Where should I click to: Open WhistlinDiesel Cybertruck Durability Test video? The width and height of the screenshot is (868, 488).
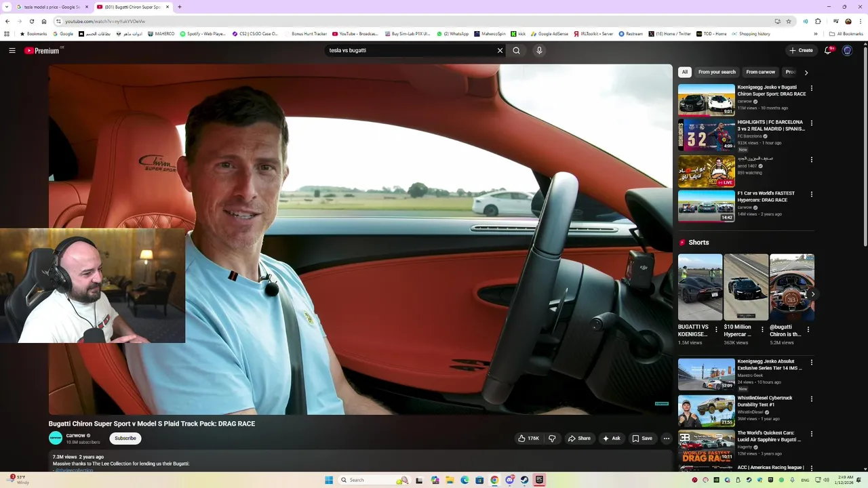[707, 411]
